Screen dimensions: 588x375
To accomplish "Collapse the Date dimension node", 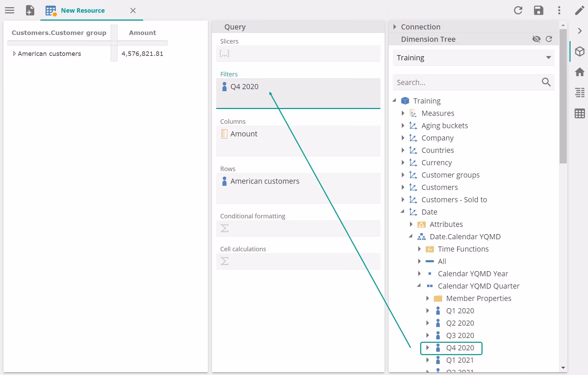I will pyautogui.click(x=403, y=212).
